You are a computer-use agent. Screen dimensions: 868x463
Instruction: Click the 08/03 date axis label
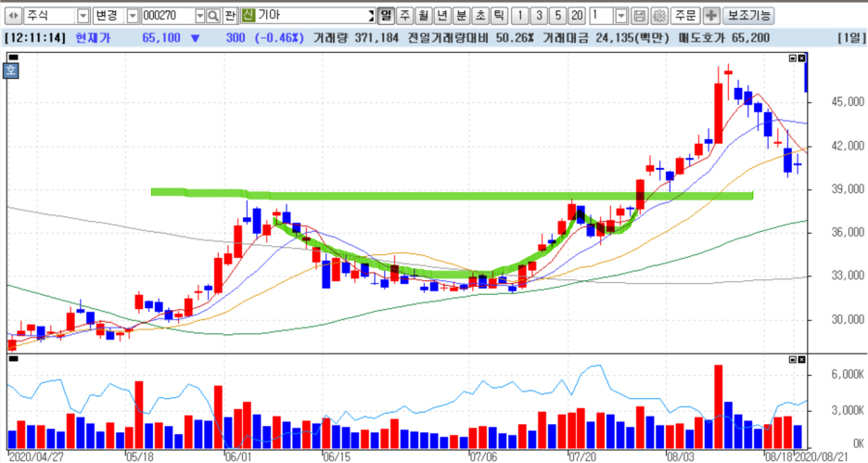681,457
